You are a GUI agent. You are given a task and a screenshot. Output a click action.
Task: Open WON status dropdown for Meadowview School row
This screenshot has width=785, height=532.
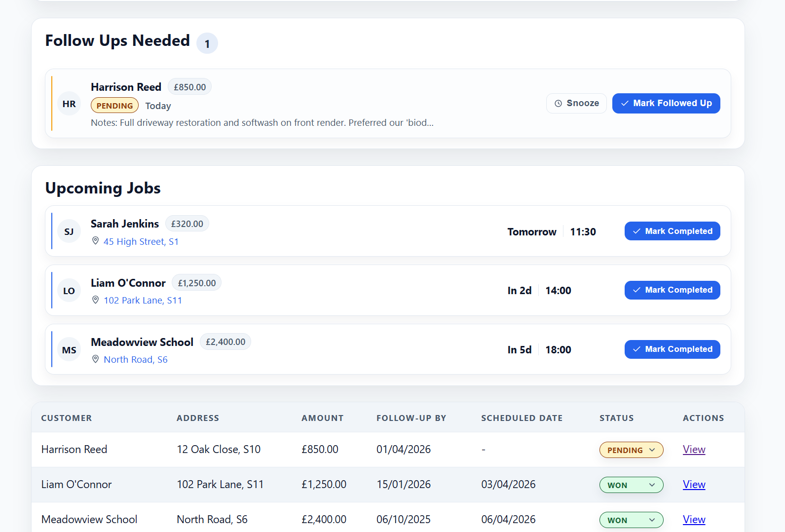[x=631, y=520]
